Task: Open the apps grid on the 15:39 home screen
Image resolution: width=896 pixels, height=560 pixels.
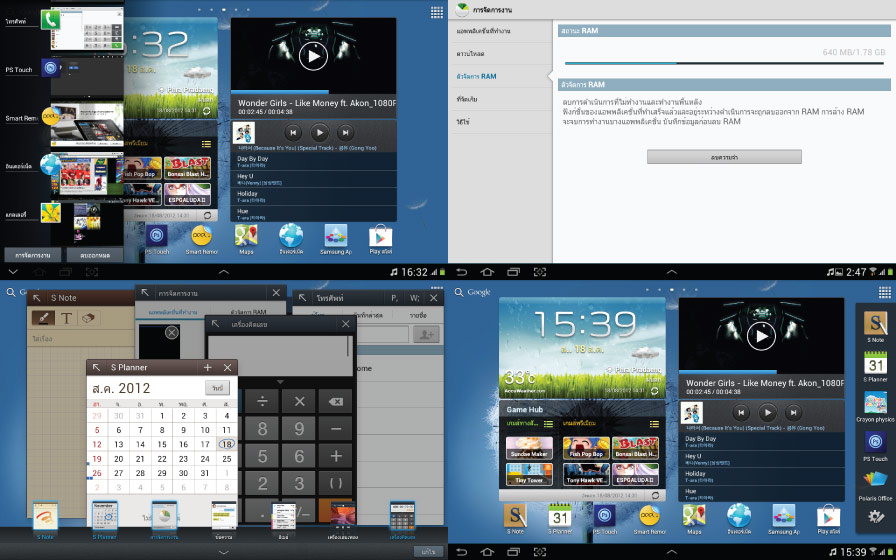Action: 885,293
